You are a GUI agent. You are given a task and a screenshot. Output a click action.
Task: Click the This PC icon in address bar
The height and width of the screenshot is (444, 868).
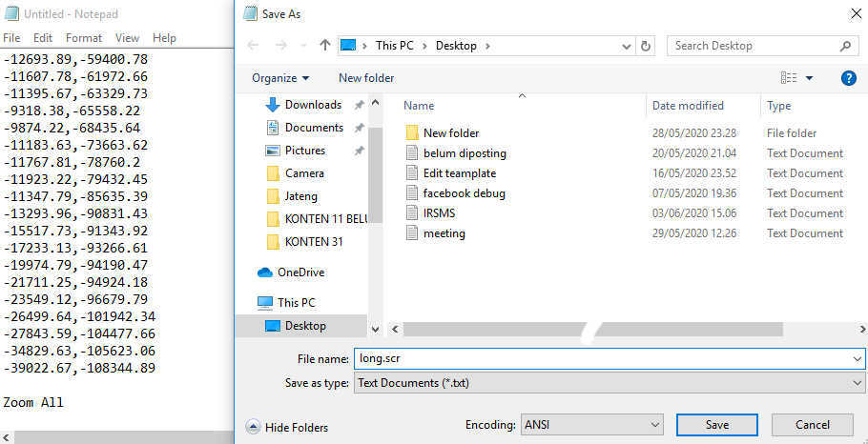[x=347, y=46]
